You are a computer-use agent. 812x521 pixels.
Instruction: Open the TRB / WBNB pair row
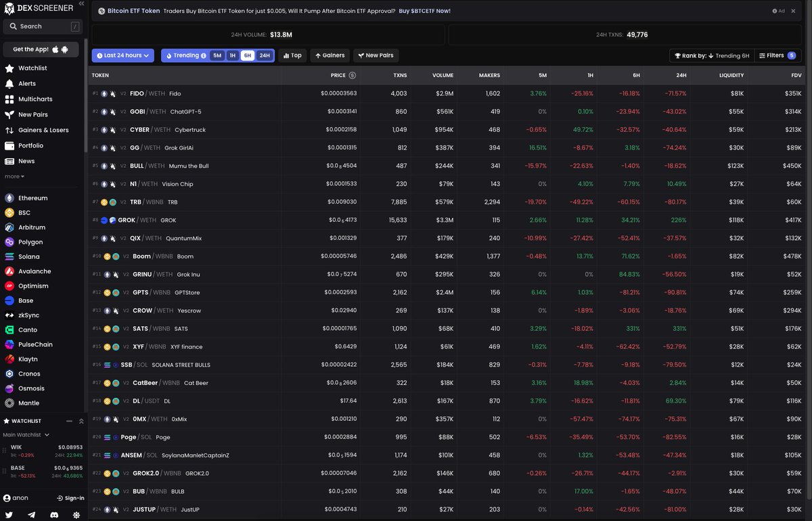(x=448, y=202)
